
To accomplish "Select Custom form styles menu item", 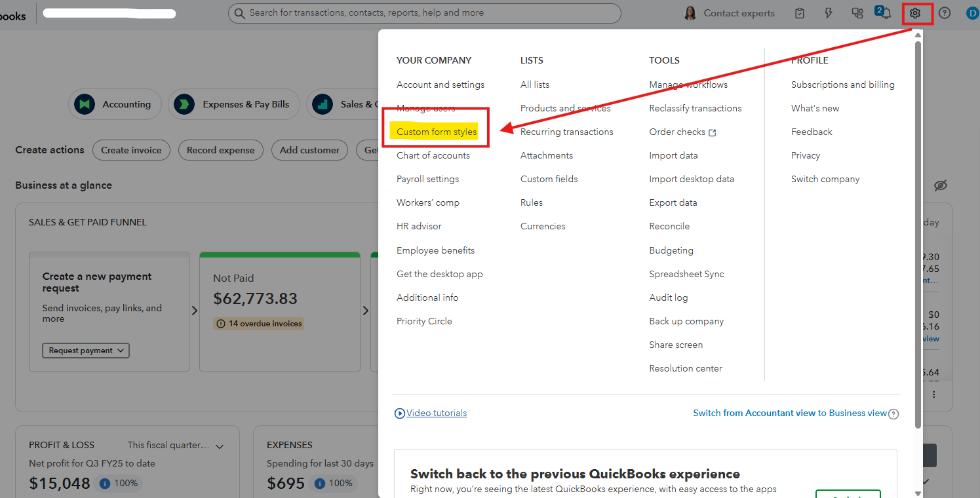I will [437, 132].
